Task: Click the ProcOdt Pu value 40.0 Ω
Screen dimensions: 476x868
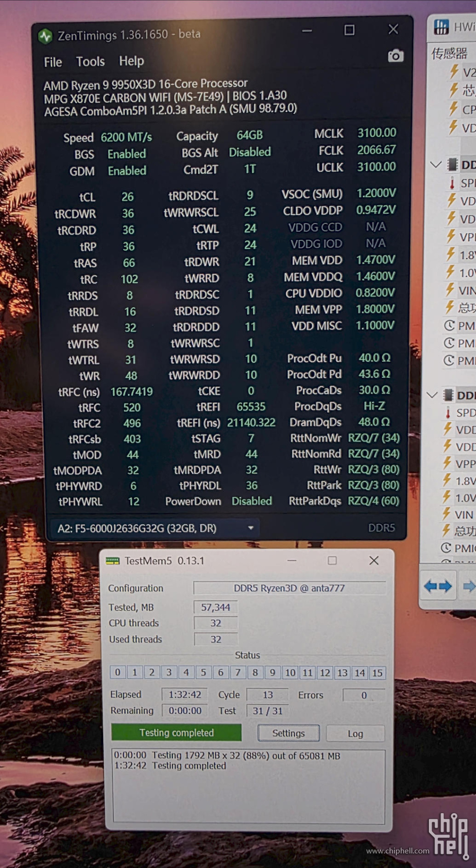Action: [x=374, y=358]
